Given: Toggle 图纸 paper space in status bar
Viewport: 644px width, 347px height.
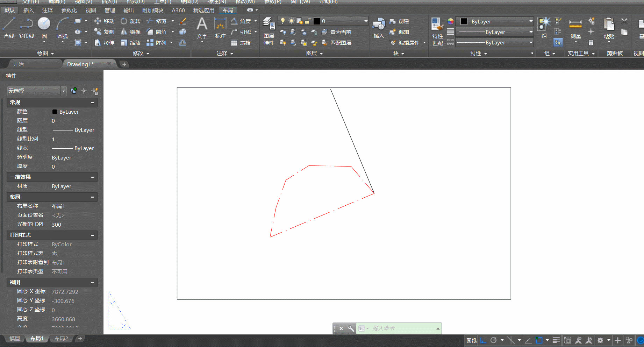Looking at the screenshot, I should (x=472, y=340).
